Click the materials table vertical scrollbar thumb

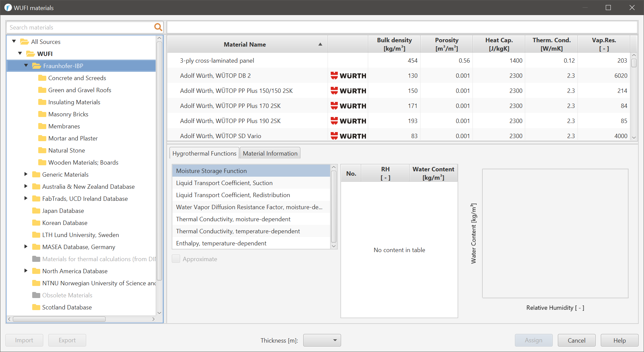(x=634, y=63)
